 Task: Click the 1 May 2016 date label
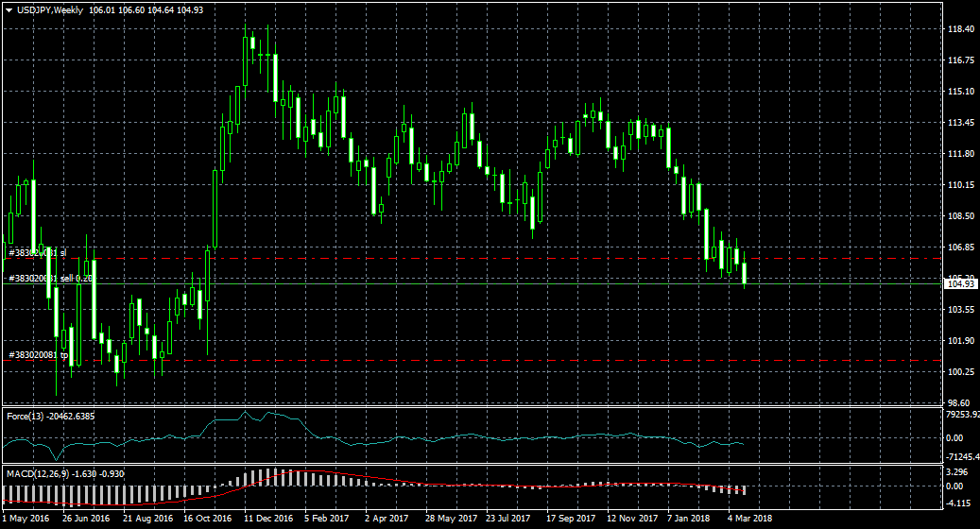point(26,519)
